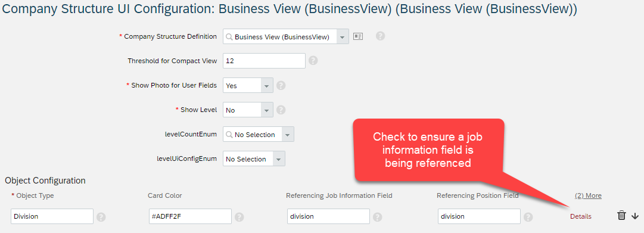Show help for Company Structure Definition
This screenshot has height=233, width=644.
click(x=380, y=36)
